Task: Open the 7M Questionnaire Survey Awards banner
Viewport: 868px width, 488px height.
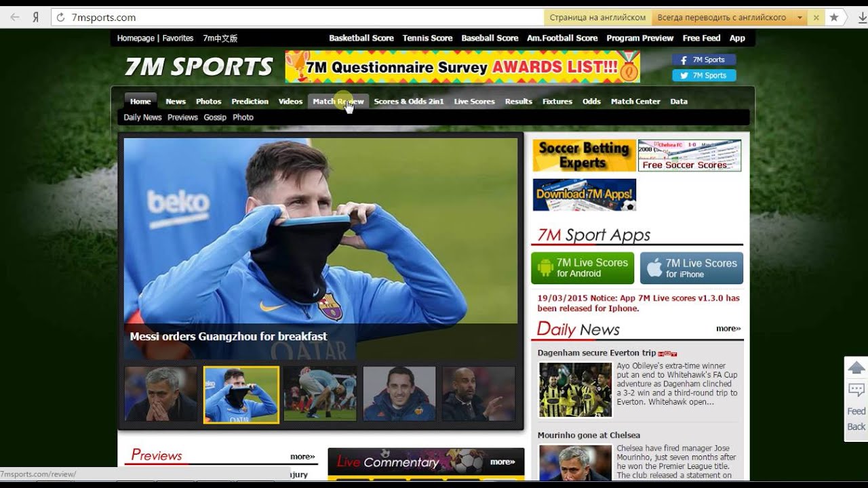Action: coord(462,66)
